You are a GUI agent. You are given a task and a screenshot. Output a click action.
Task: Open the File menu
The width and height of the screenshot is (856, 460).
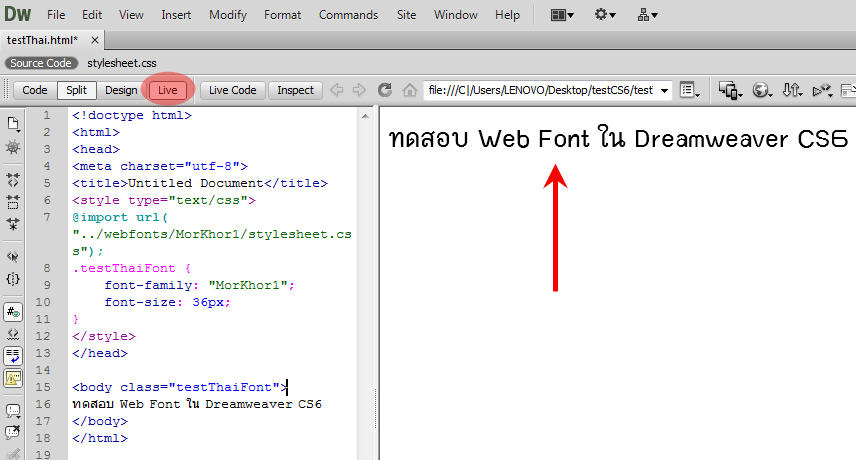pyautogui.click(x=56, y=15)
